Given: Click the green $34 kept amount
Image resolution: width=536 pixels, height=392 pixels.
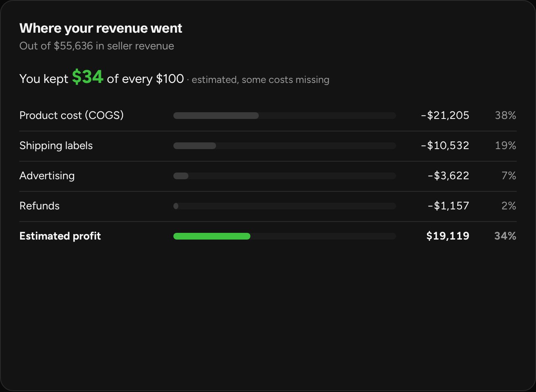Looking at the screenshot, I should tap(88, 77).
